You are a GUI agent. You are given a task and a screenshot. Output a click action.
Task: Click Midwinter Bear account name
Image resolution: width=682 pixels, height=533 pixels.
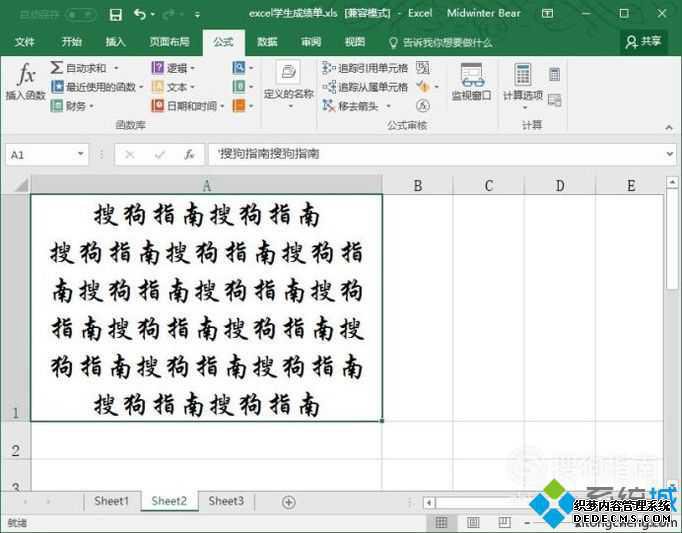[x=483, y=13]
